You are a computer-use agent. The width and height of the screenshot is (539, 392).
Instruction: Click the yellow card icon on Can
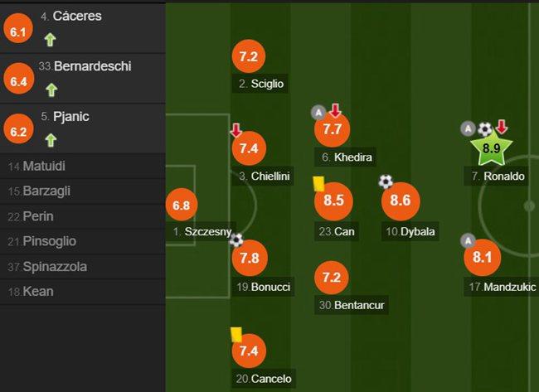coord(318,184)
